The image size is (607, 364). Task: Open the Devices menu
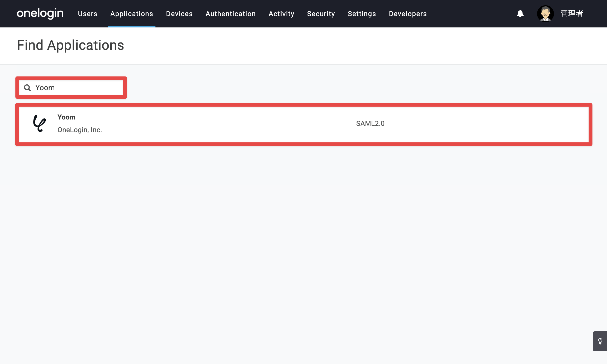179,14
